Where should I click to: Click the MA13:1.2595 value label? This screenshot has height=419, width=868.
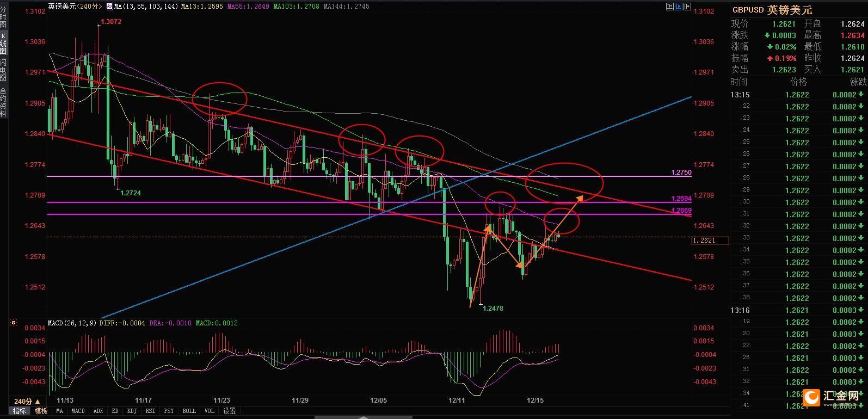(x=201, y=7)
